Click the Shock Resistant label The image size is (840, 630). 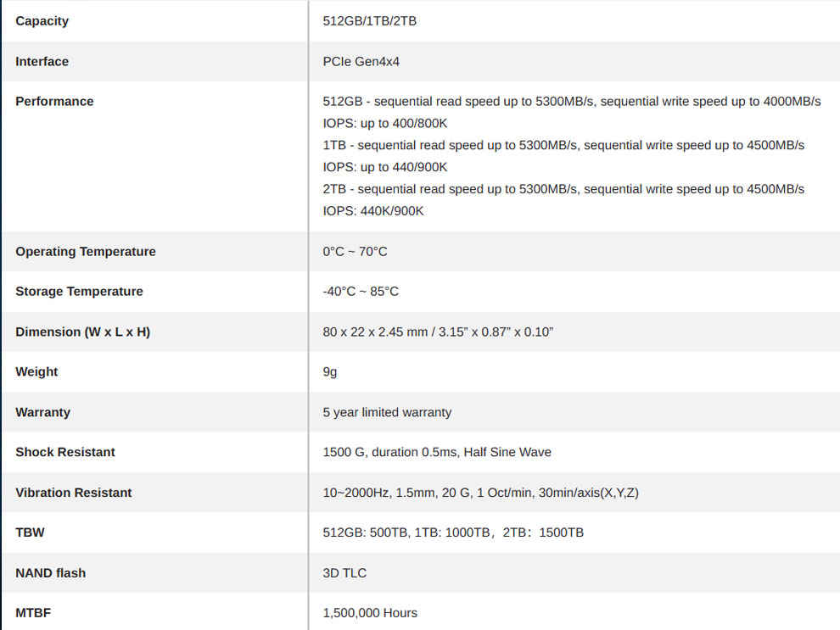tap(64, 452)
